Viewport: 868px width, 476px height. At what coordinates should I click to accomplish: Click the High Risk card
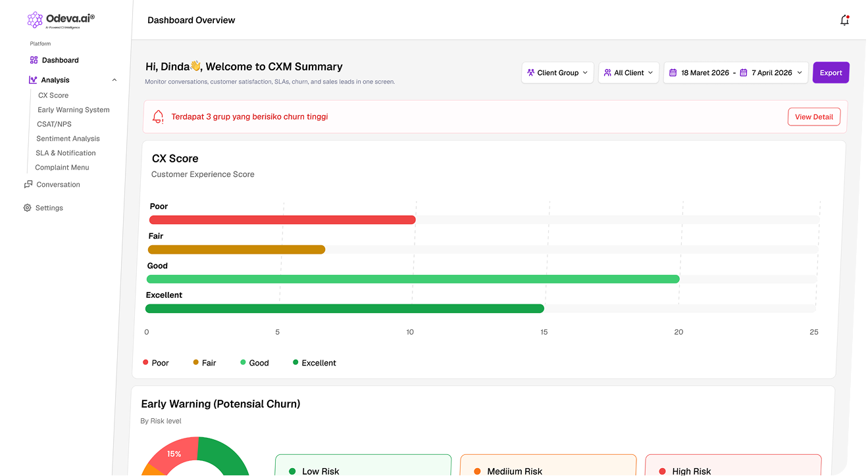pyautogui.click(x=733, y=465)
